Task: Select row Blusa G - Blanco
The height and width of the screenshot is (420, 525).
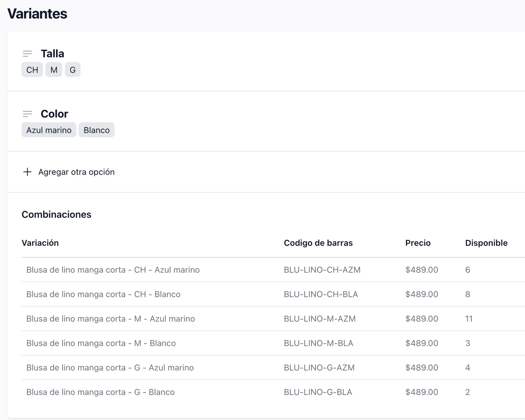Action: pyautogui.click(x=273, y=392)
